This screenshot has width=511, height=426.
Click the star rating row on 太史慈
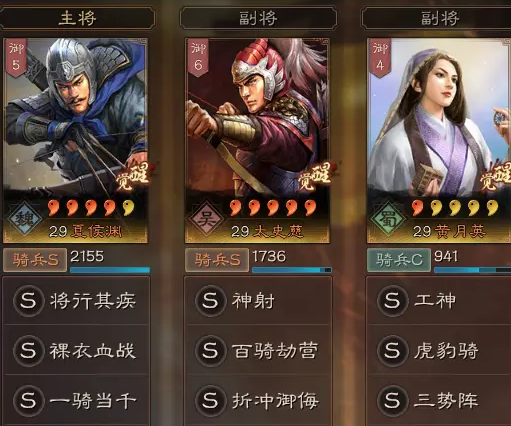(273, 208)
